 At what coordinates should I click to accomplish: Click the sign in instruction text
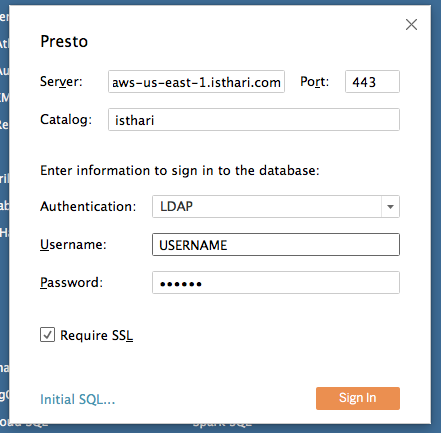coord(180,171)
